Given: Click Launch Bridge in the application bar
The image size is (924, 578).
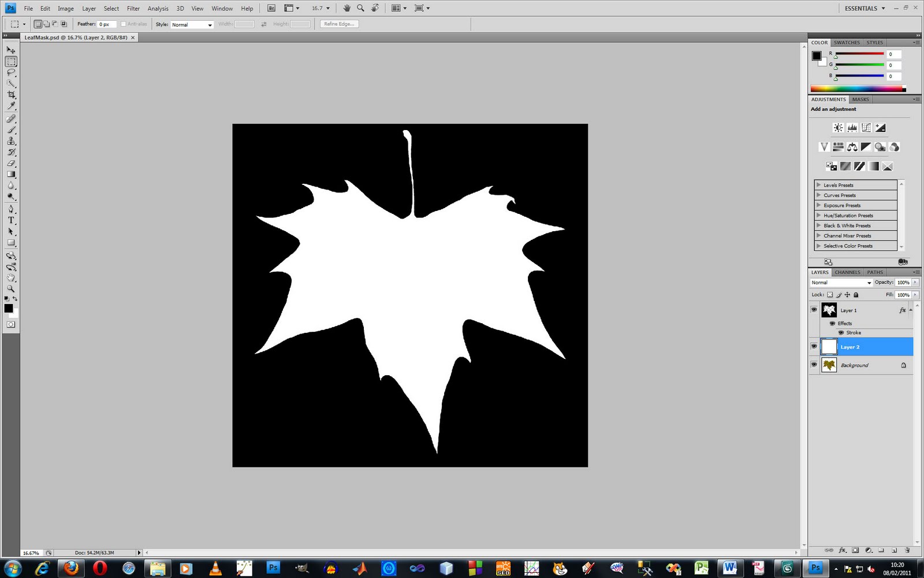Looking at the screenshot, I should (270, 8).
